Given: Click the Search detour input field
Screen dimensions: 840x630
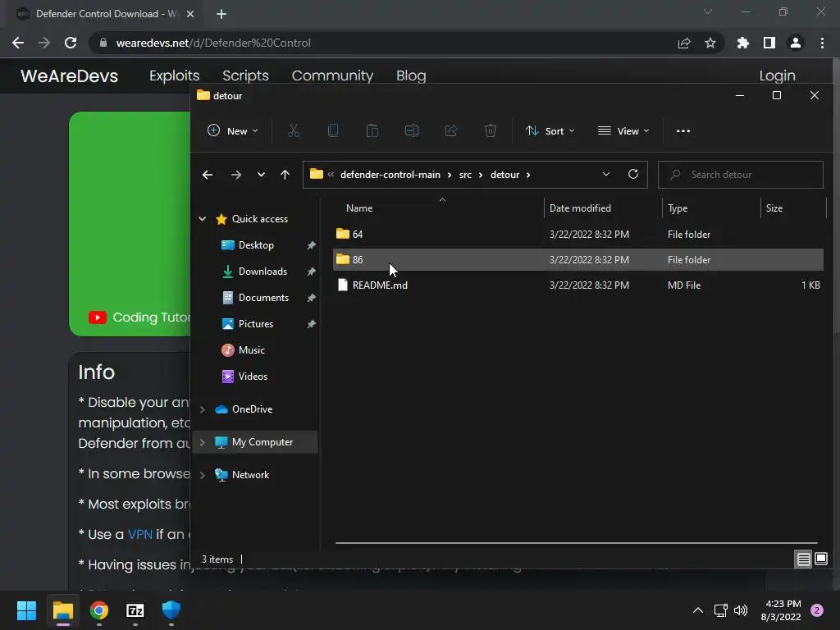Looking at the screenshot, I should 741,175.
